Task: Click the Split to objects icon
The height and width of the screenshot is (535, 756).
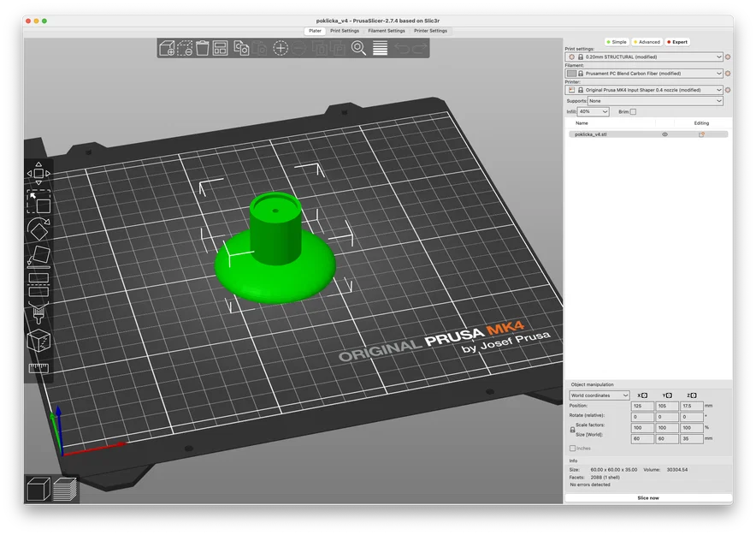Action: (319, 48)
